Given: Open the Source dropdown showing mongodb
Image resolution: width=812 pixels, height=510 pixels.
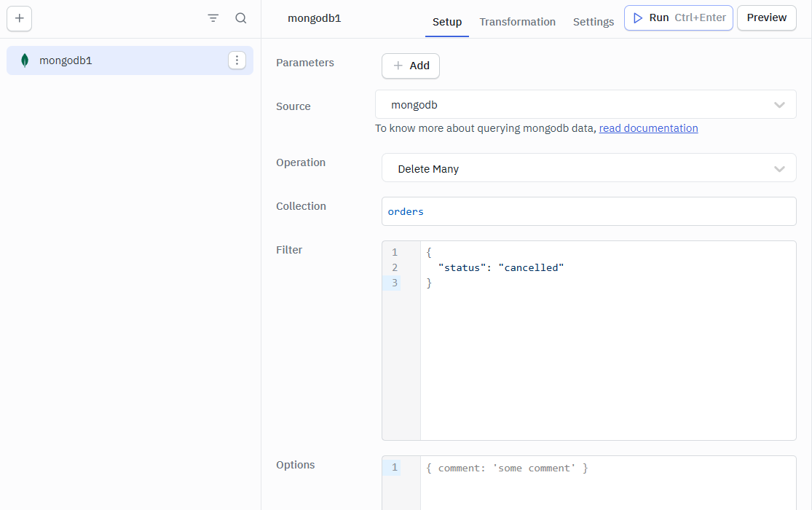Looking at the screenshot, I should point(585,105).
